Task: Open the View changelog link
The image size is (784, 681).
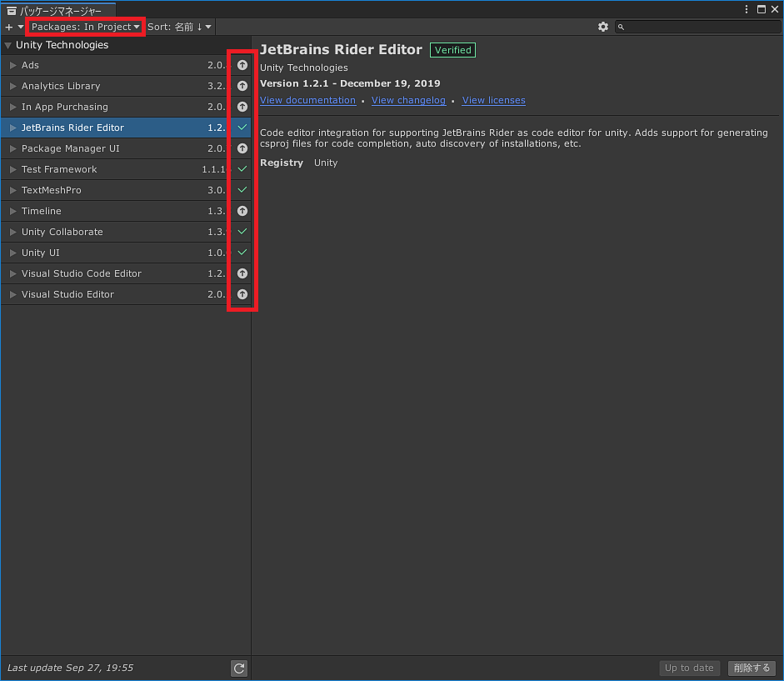Action: pos(408,100)
